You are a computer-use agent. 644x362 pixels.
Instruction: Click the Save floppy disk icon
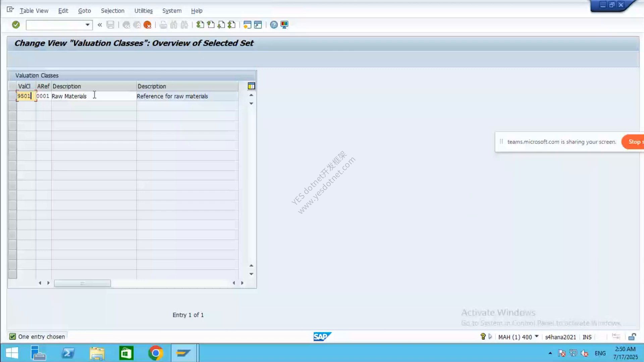(110, 25)
